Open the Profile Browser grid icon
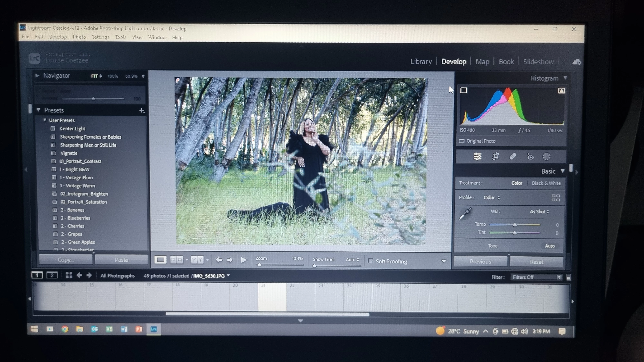Image resolution: width=644 pixels, height=362 pixels. tap(555, 198)
